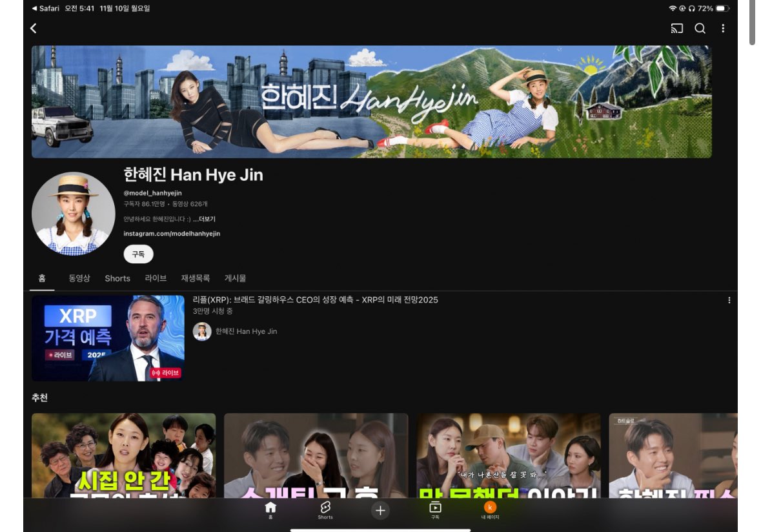
Task: Return to Safari via status bar
Action: point(45,8)
